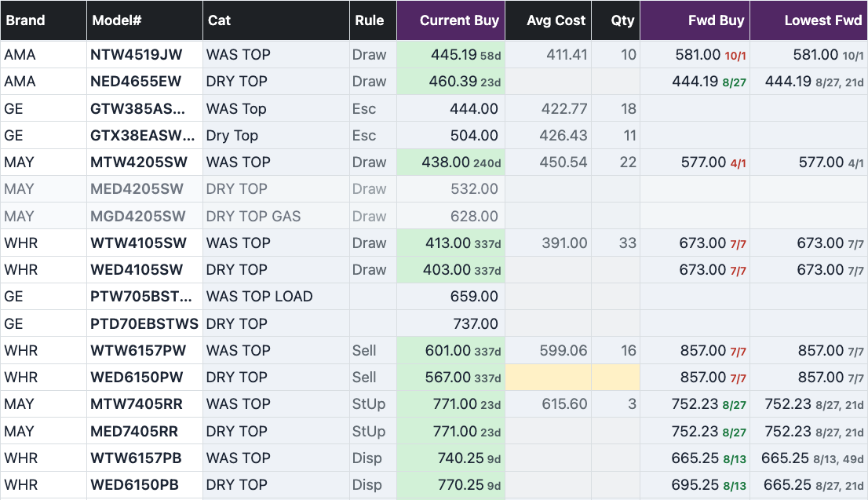Click Current Buy 770.25 9d cell
868x500 pixels.
click(x=450, y=484)
